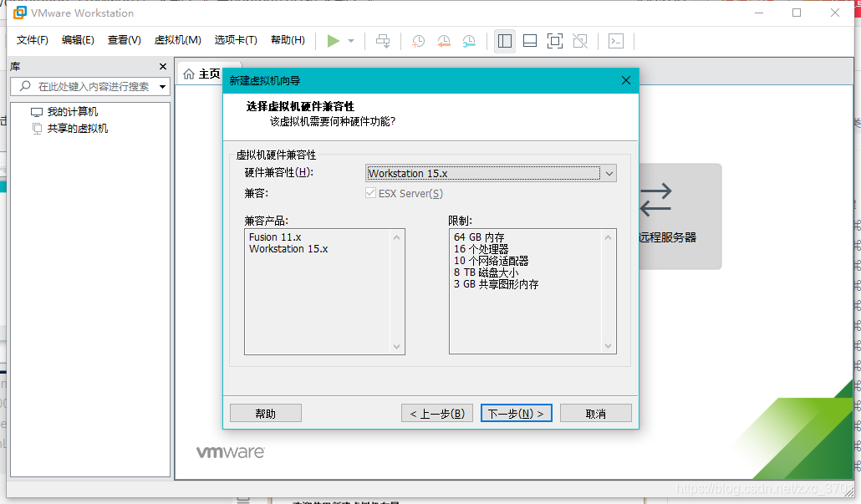
Task: Expand the library search filter dropdown arrow
Action: pyautogui.click(x=162, y=87)
